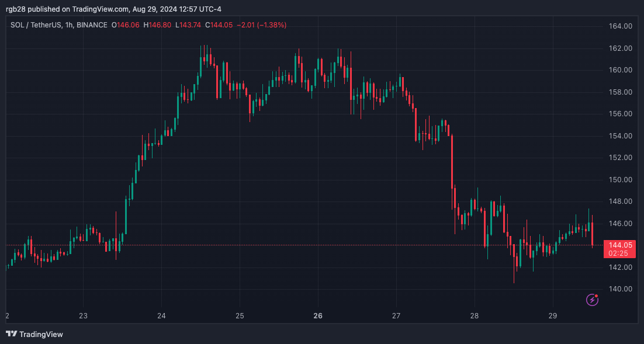Image resolution: width=644 pixels, height=344 pixels.
Task: Click the 24 date on time axis
Action: point(161,316)
